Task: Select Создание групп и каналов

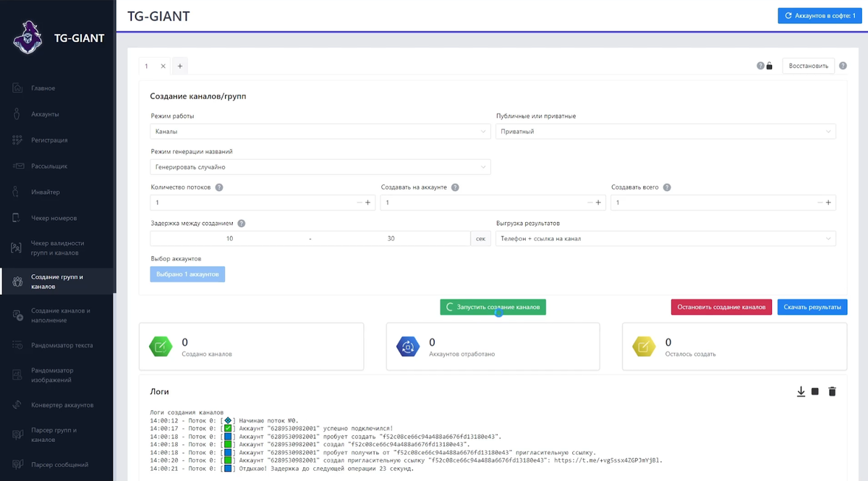Action: pyautogui.click(x=58, y=282)
